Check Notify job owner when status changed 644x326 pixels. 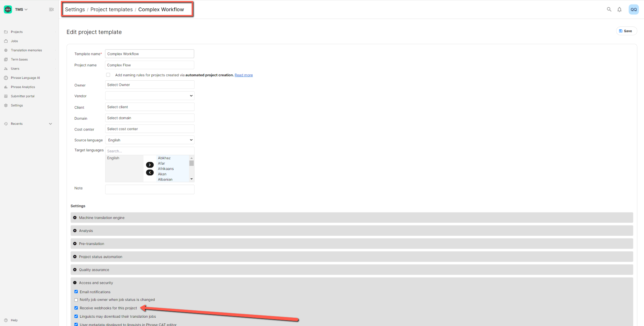point(76,300)
